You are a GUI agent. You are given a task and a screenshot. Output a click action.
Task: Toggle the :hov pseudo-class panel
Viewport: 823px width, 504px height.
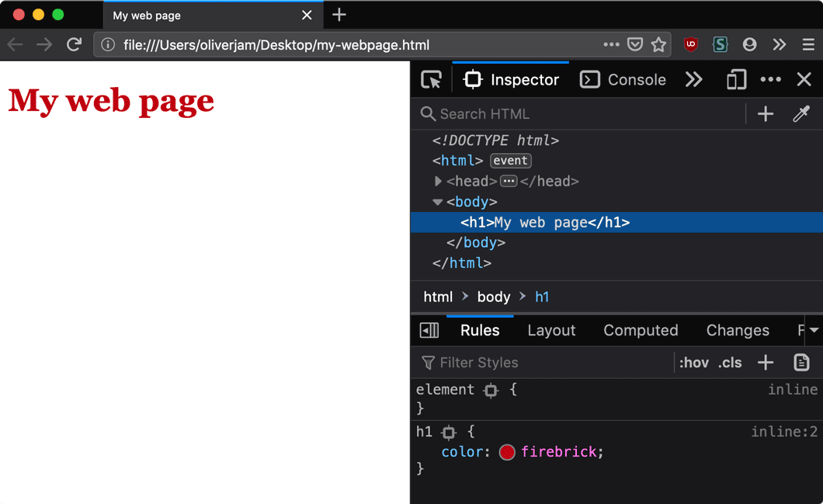coord(693,363)
